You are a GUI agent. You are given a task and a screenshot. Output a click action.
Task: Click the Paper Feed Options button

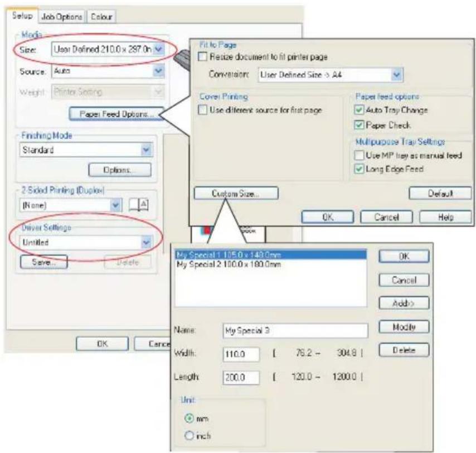116,114
